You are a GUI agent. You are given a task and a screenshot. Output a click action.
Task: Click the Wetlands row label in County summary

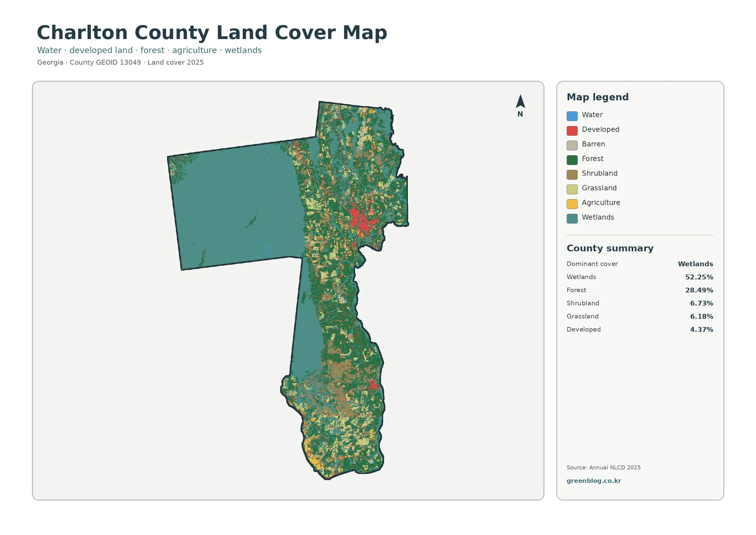coord(581,277)
